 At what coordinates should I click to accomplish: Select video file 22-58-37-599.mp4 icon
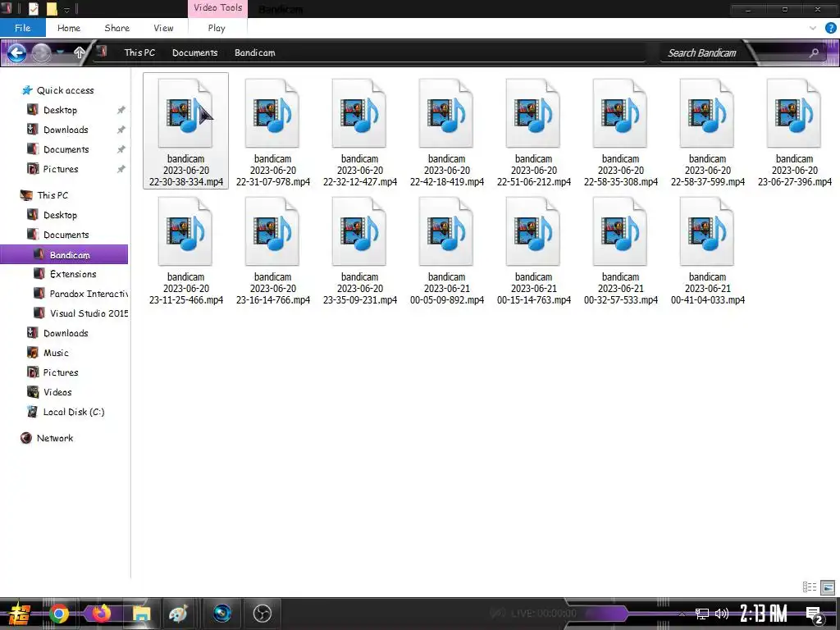pyautogui.click(x=707, y=113)
